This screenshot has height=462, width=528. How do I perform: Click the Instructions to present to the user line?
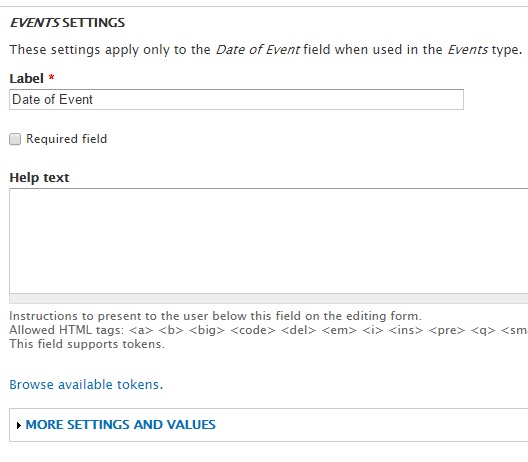216,316
